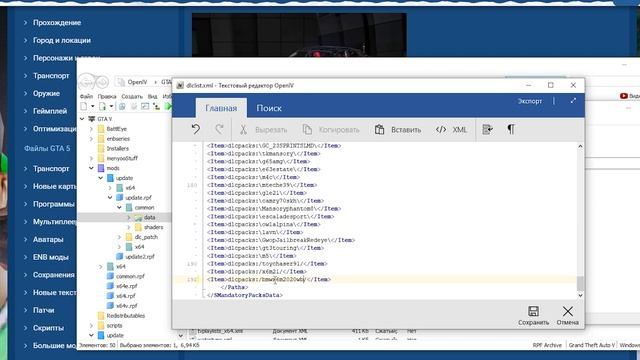Open Создать menu in OpenIV
Viewport: 640px width, 360px height.
coord(132,97)
